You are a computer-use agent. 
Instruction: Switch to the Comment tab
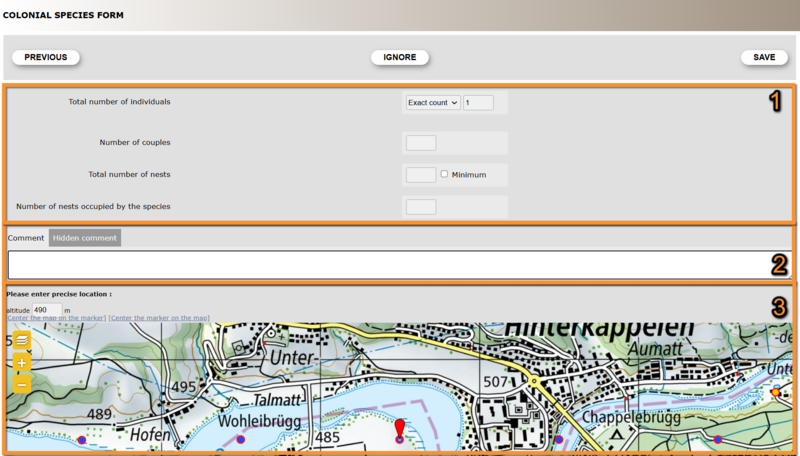pyautogui.click(x=26, y=238)
